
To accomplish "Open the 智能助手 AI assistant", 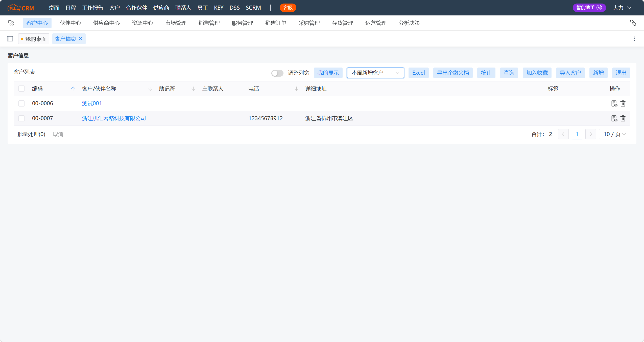I will pos(589,8).
